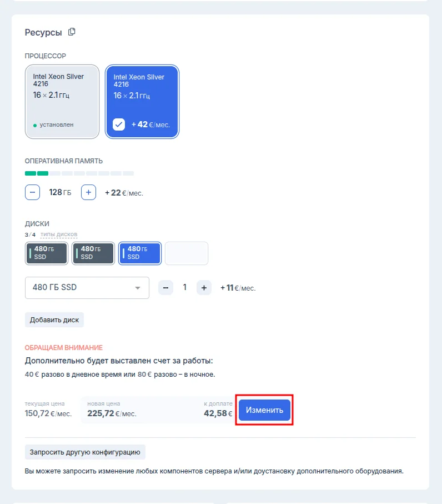Select the second 480 ГБ SSD disk slot

[x=93, y=253]
